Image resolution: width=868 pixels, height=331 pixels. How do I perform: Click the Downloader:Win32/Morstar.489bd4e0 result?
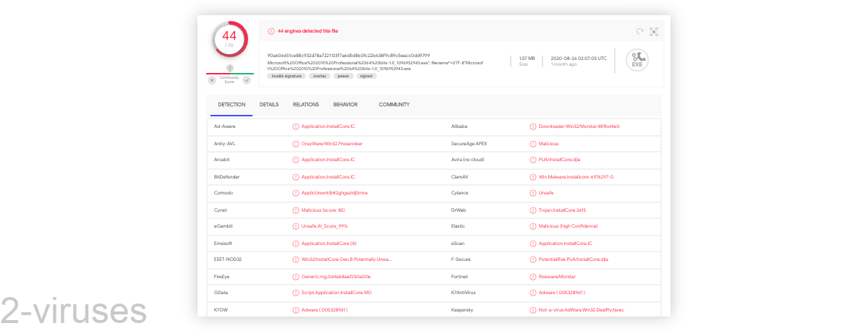579,126
